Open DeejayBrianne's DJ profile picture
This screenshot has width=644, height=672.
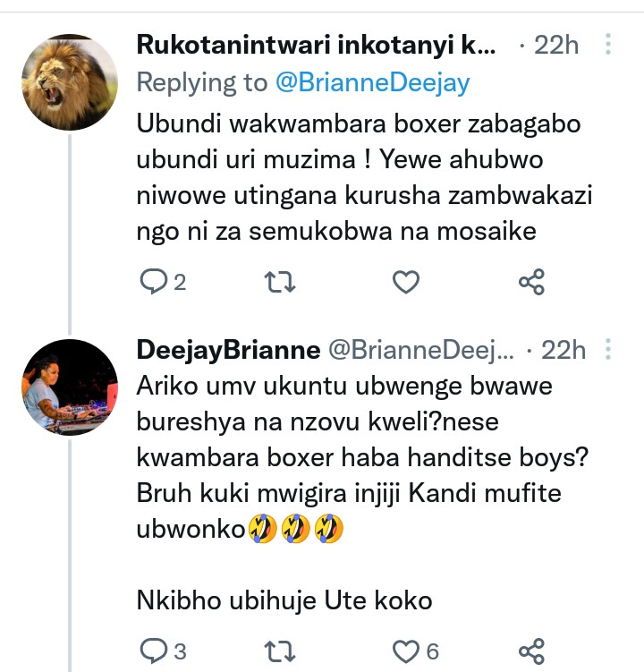point(70,387)
